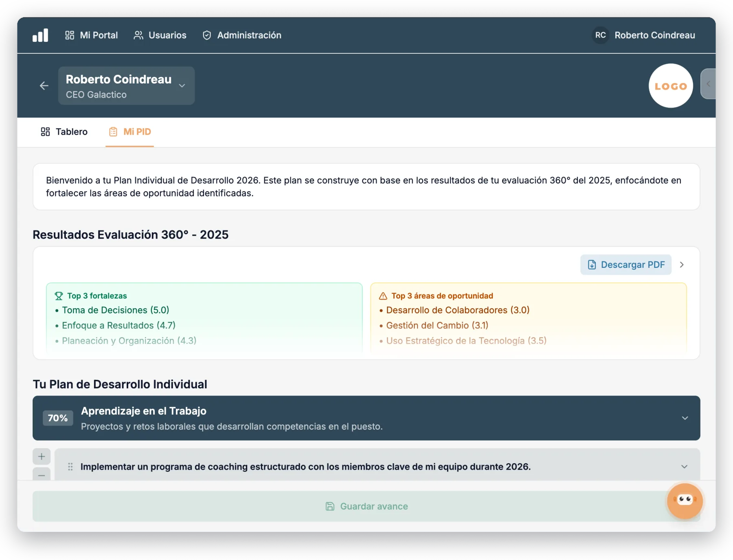Open the Roberto Coindreau CEO Galactico selector

(126, 86)
